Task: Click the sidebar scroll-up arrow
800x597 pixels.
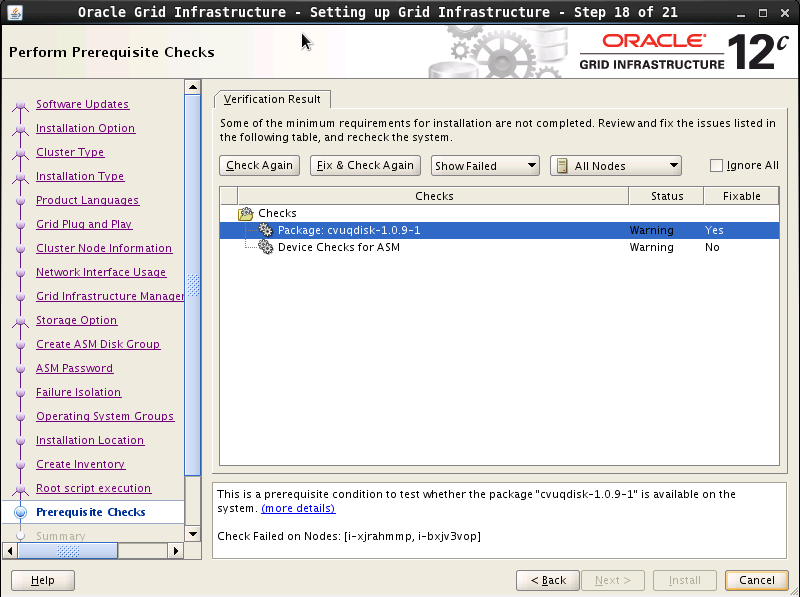Action: click(x=193, y=87)
